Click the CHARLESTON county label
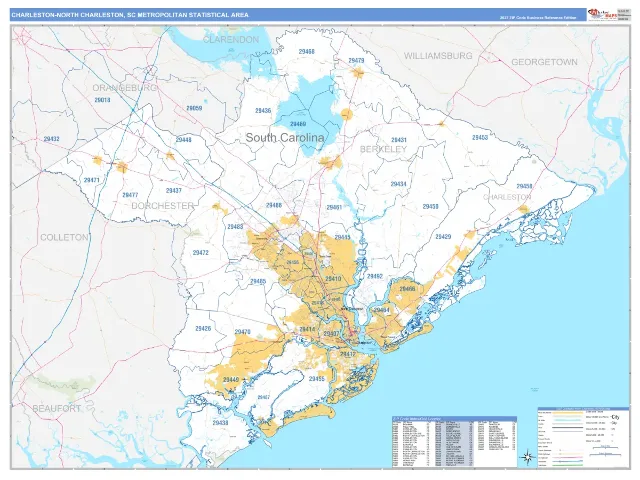Screen dimensions: 640x480 (507, 197)
